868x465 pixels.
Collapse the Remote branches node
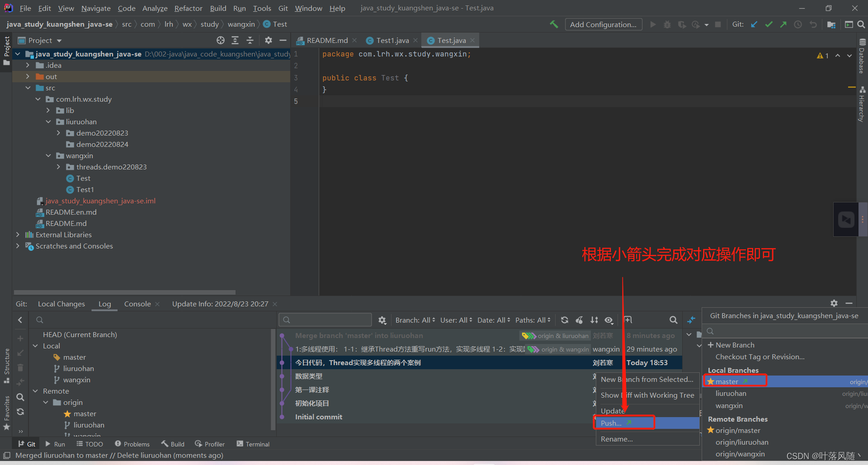pos(35,391)
